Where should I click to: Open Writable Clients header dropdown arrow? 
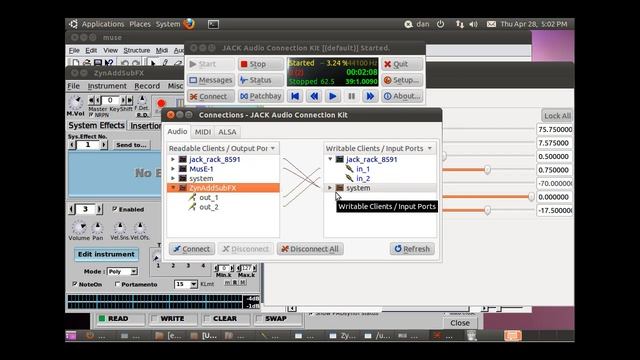tap(429, 148)
